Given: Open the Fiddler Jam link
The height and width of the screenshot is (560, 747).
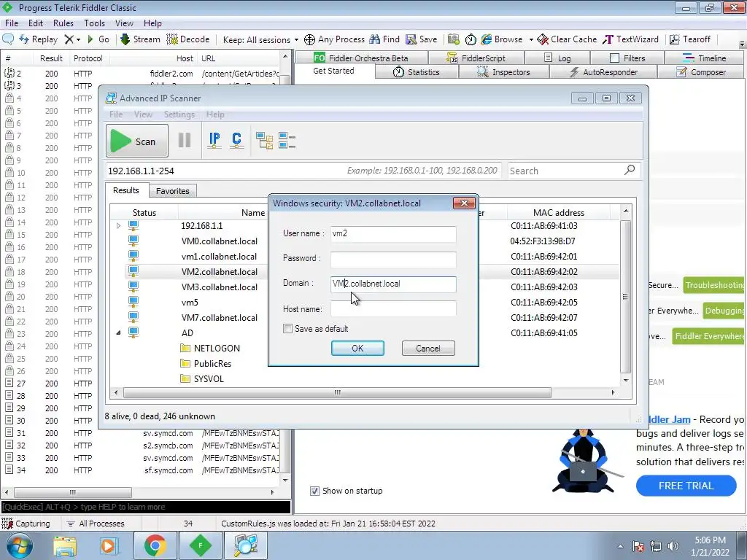Looking at the screenshot, I should [x=669, y=419].
